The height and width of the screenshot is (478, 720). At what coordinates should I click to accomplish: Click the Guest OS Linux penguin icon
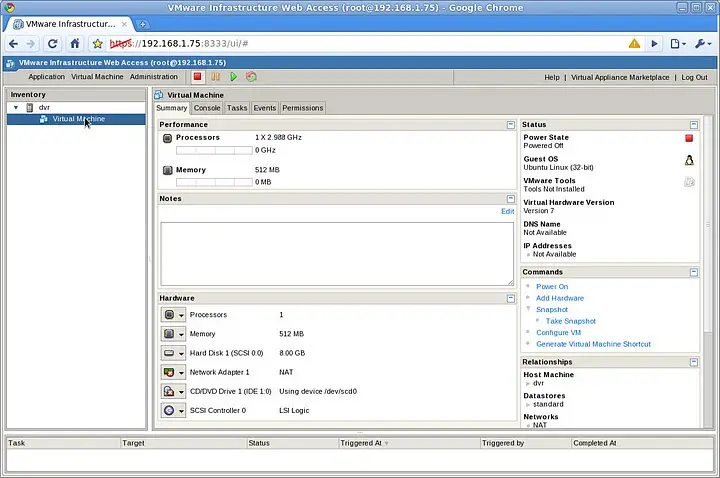tap(689, 160)
